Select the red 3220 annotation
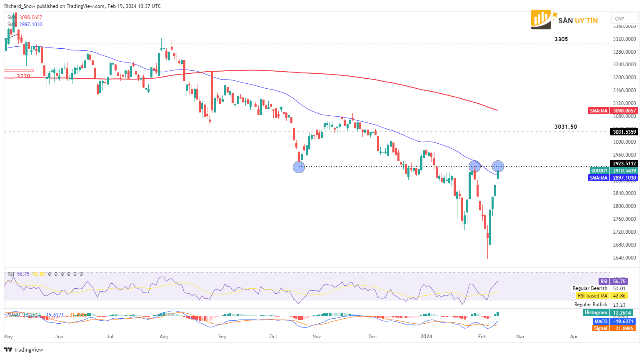 (x=24, y=76)
